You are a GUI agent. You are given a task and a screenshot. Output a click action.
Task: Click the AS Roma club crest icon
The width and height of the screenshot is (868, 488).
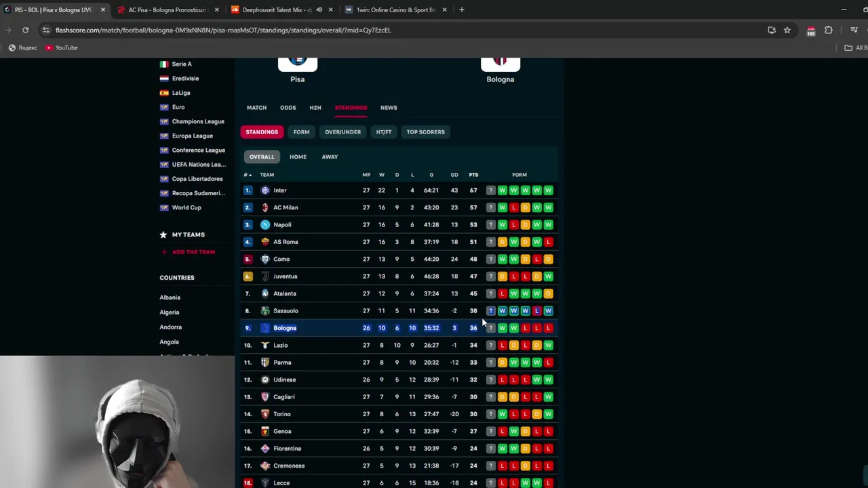(x=265, y=242)
